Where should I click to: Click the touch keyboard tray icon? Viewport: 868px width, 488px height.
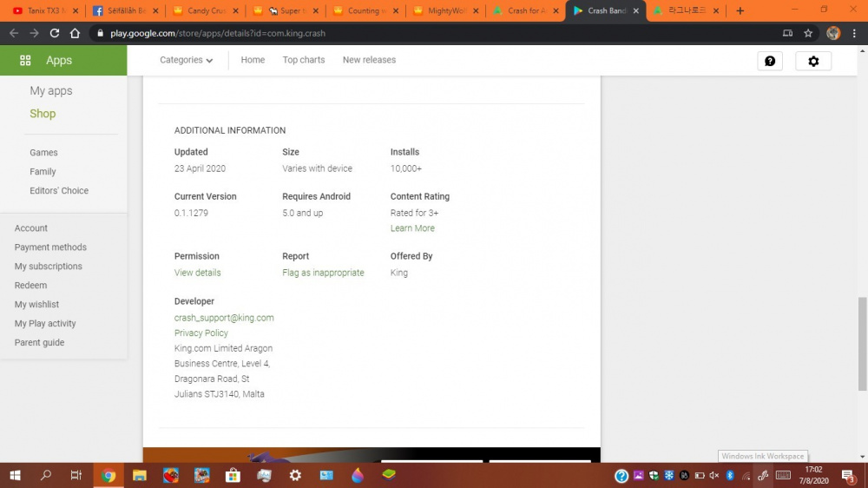[x=783, y=475]
